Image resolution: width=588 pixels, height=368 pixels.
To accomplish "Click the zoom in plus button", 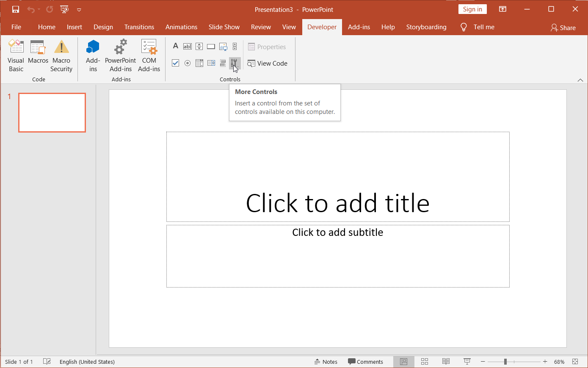I will 545,362.
